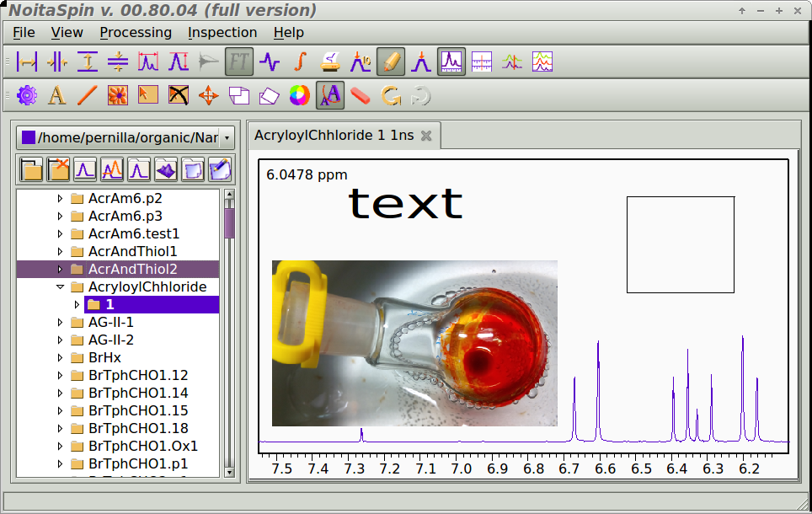Click the baseline plane-iron tool icon

click(330, 62)
